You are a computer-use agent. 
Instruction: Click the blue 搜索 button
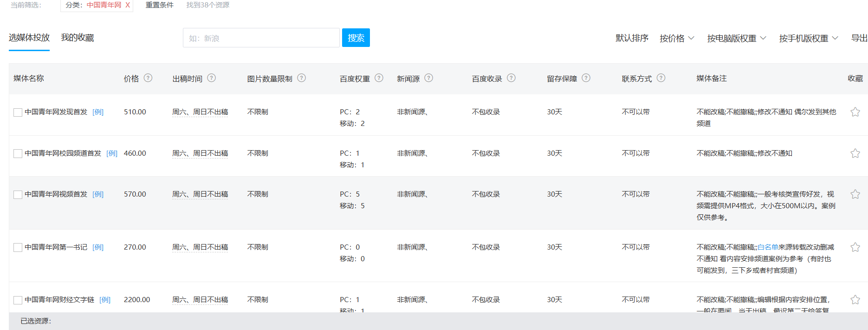[356, 38]
